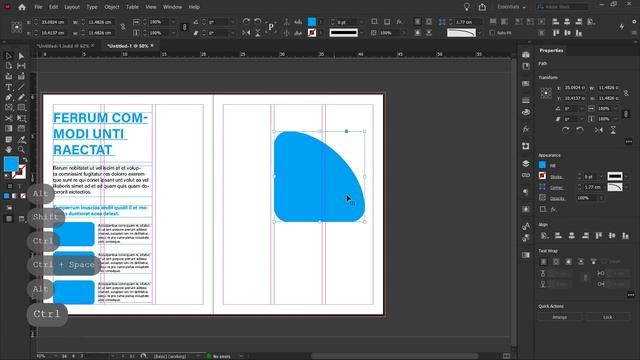Open the Stroke link in Appearance
This screenshot has width=640, height=360.
tap(556, 177)
